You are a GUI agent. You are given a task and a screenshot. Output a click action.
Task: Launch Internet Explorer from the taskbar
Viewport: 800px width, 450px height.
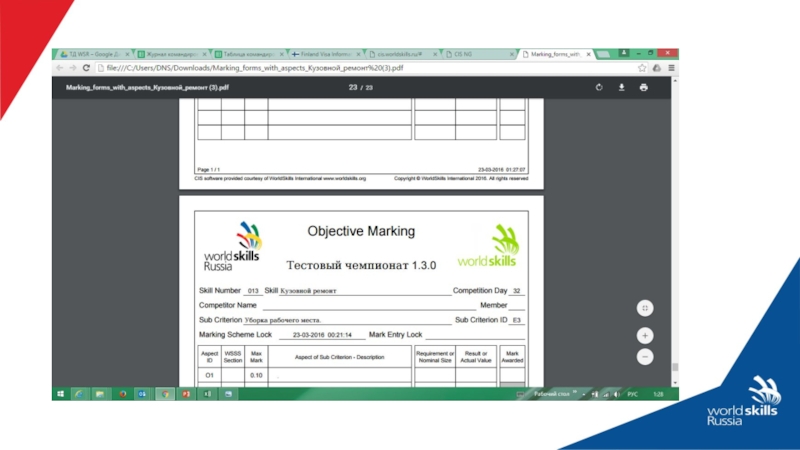(x=80, y=394)
